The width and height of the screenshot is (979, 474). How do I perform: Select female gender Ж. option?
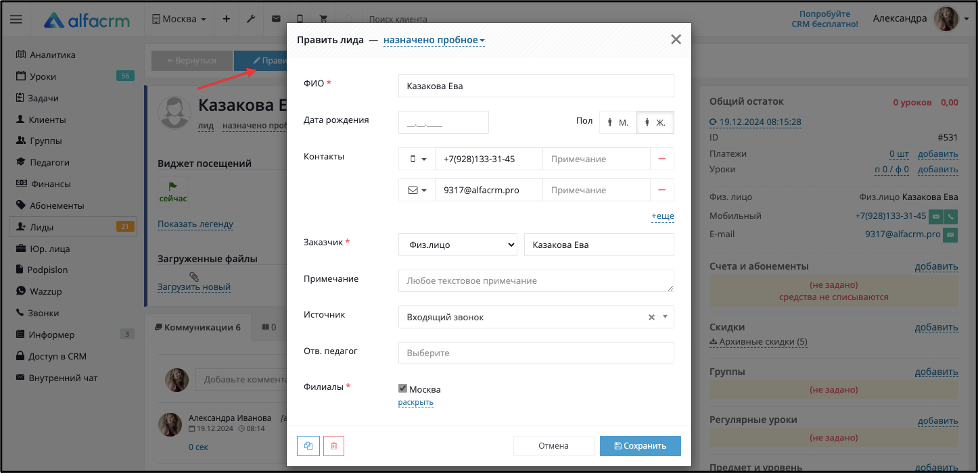click(x=656, y=122)
